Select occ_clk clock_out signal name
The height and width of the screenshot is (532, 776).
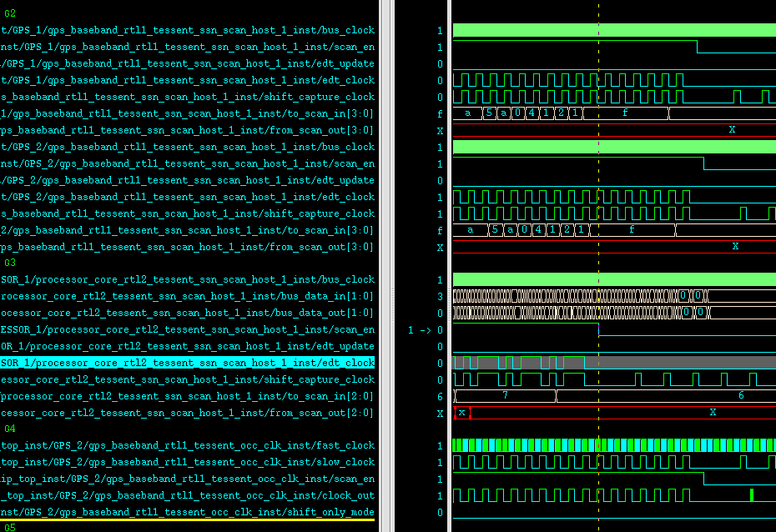tap(188, 495)
